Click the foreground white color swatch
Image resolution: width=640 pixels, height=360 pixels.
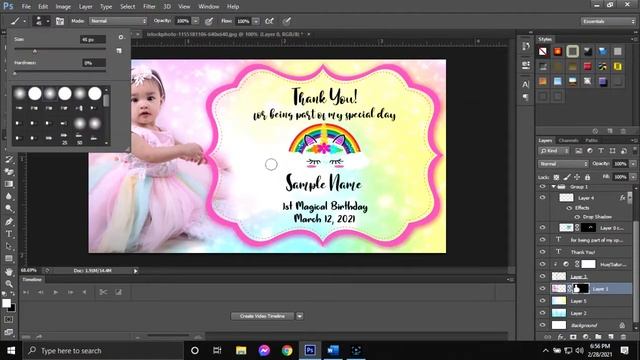coord(6,303)
